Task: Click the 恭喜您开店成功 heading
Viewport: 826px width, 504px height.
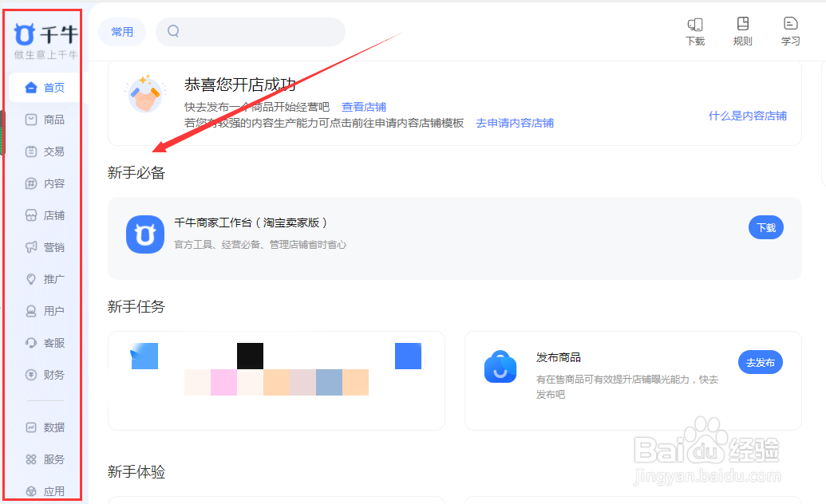Action: tap(240, 85)
